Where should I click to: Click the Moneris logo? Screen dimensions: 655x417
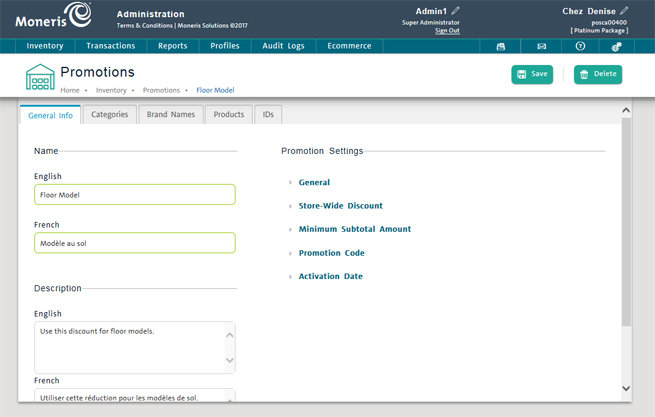[x=52, y=17]
